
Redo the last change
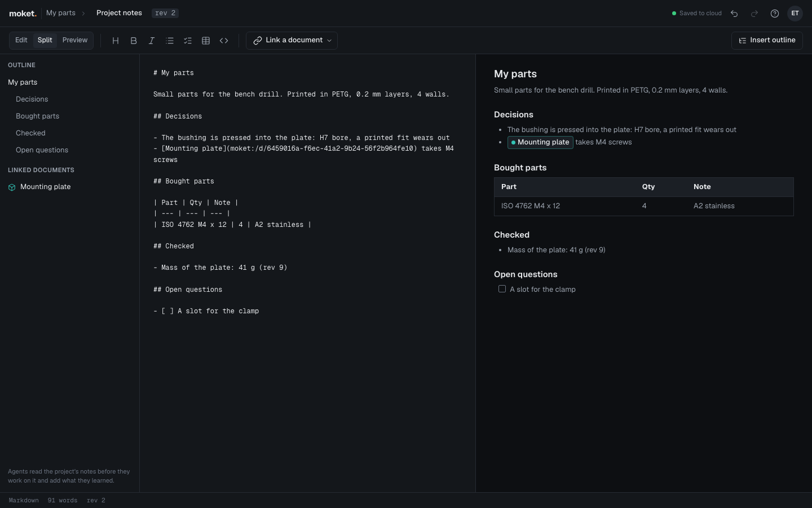(754, 14)
